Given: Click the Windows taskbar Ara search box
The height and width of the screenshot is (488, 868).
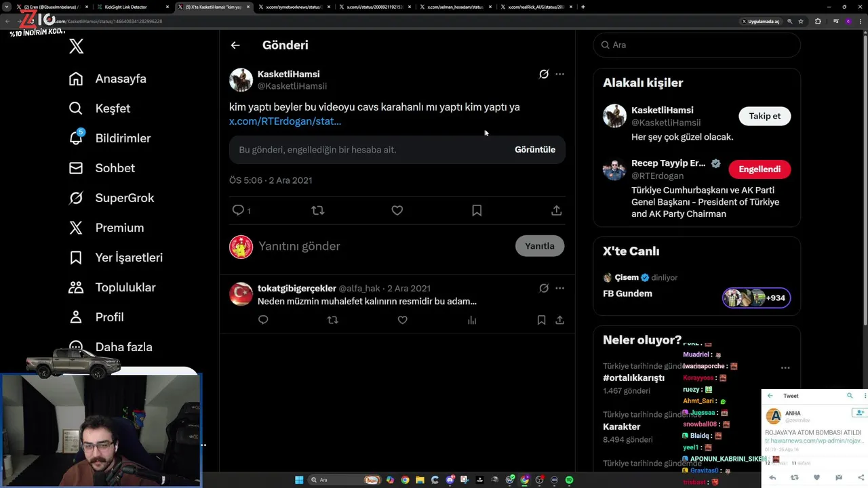Looking at the screenshot, I should coord(344,480).
